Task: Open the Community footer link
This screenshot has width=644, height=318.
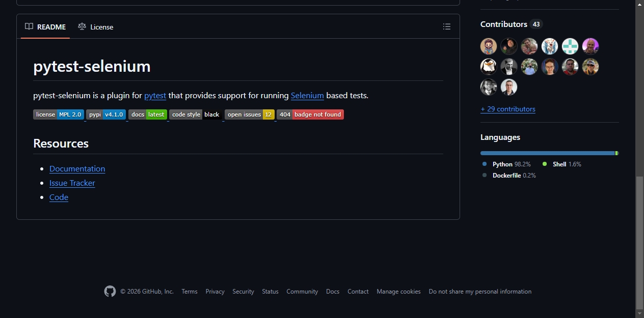Action: point(302,292)
